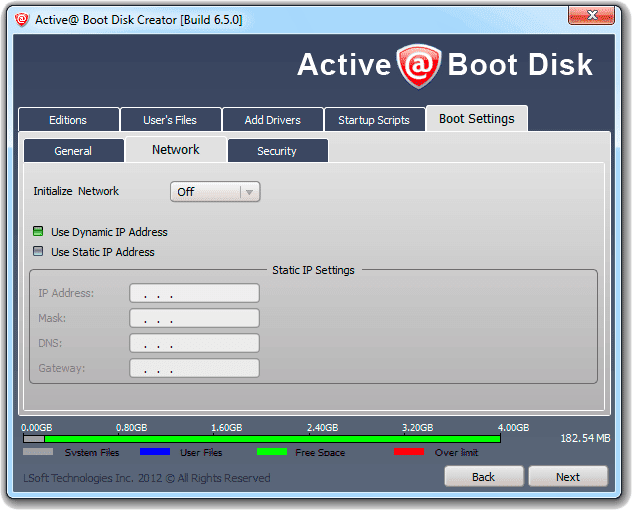Viewport: 632px width, 510px height.
Task: Click the Active@ shield icon in title bar
Action: pos(22,19)
